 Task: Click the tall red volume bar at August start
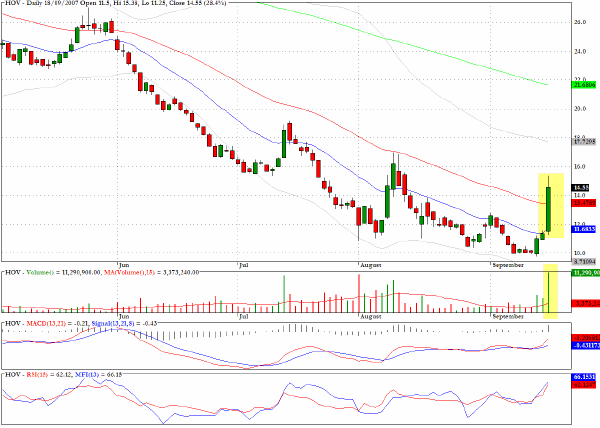pos(359,293)
